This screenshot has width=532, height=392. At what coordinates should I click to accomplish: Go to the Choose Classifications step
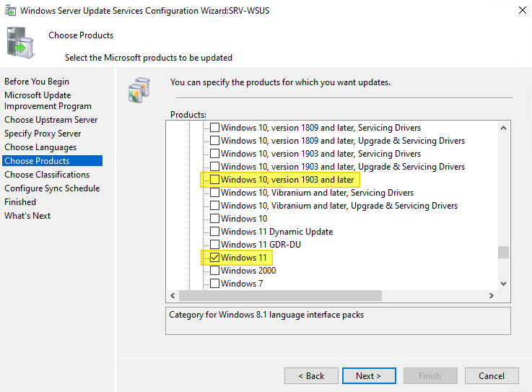[x=47, y=175]
